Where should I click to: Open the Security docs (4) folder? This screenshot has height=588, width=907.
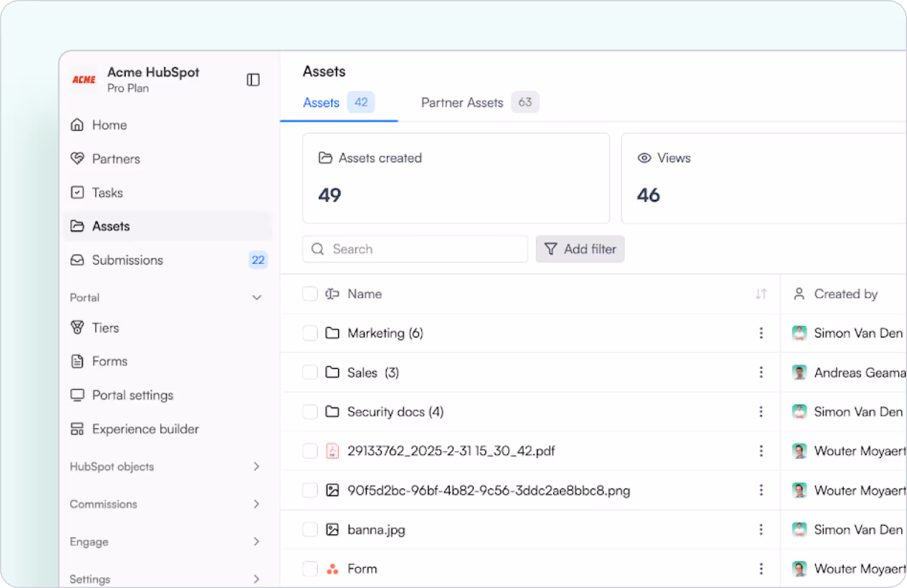[x=395, y=411]
